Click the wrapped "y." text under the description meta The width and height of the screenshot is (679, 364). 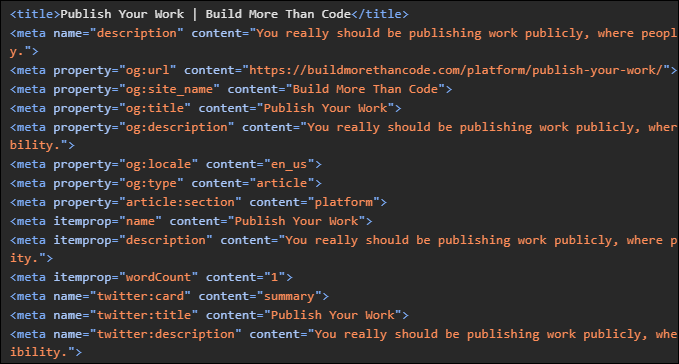click(x=16, y=52)
